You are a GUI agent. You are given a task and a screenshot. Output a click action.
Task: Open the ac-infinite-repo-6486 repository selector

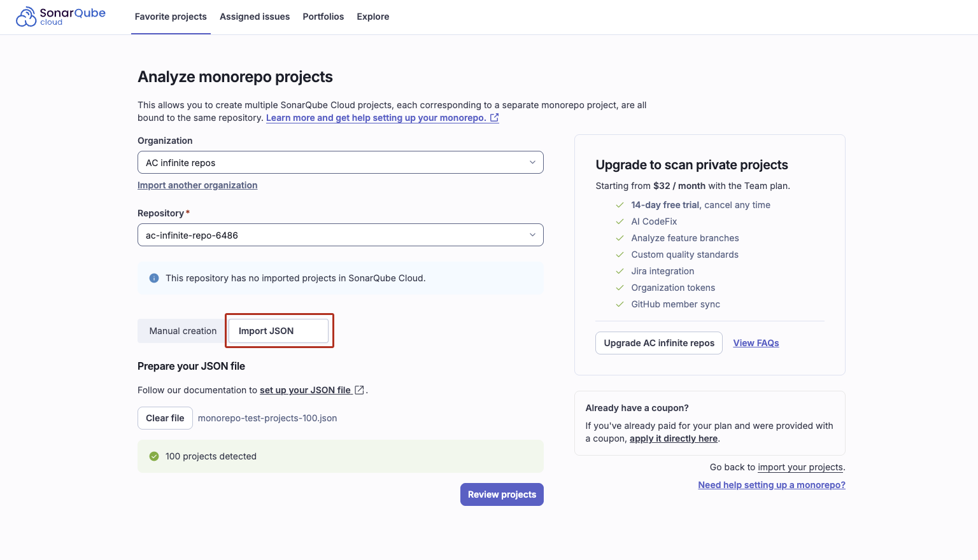coord(341,235)
